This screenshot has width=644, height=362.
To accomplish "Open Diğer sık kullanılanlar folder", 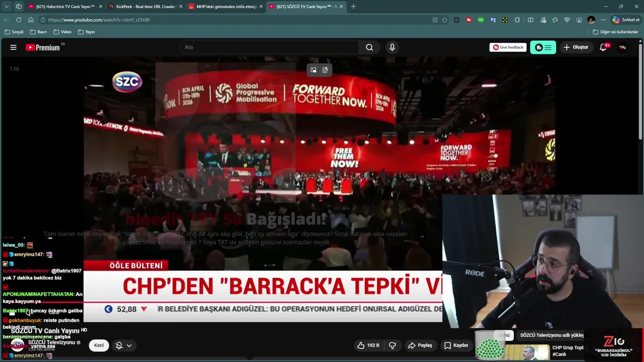I will (616, 32).
